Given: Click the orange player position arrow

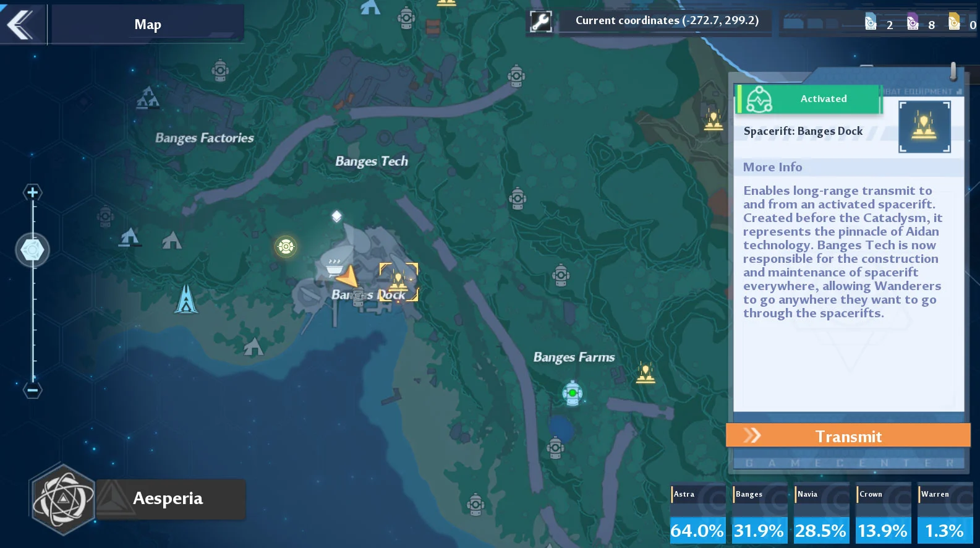Looking at the screenshot, I should click(347, 276).
